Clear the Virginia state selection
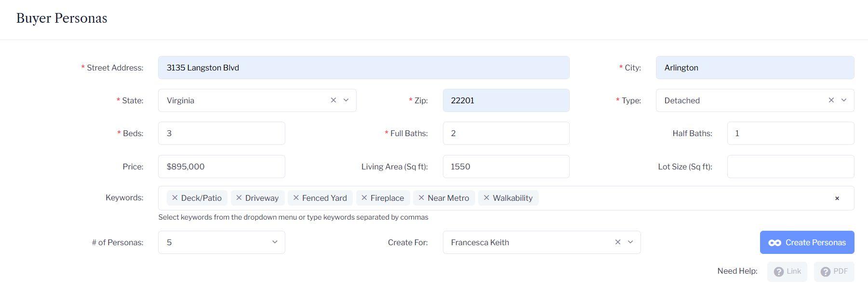The width and height of the screenshot is (868, 307). [334, 100]
